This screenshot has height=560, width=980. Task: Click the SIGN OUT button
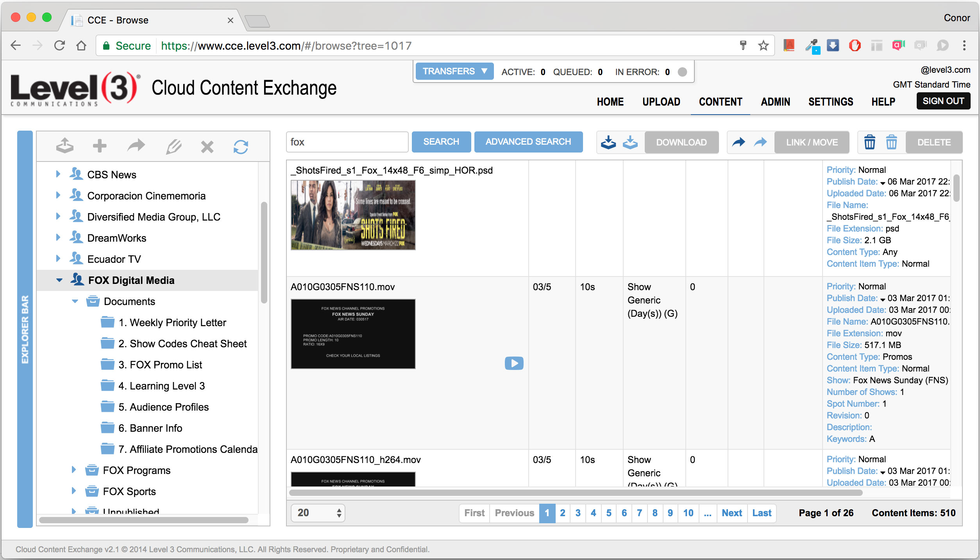[x=943, y=101]
